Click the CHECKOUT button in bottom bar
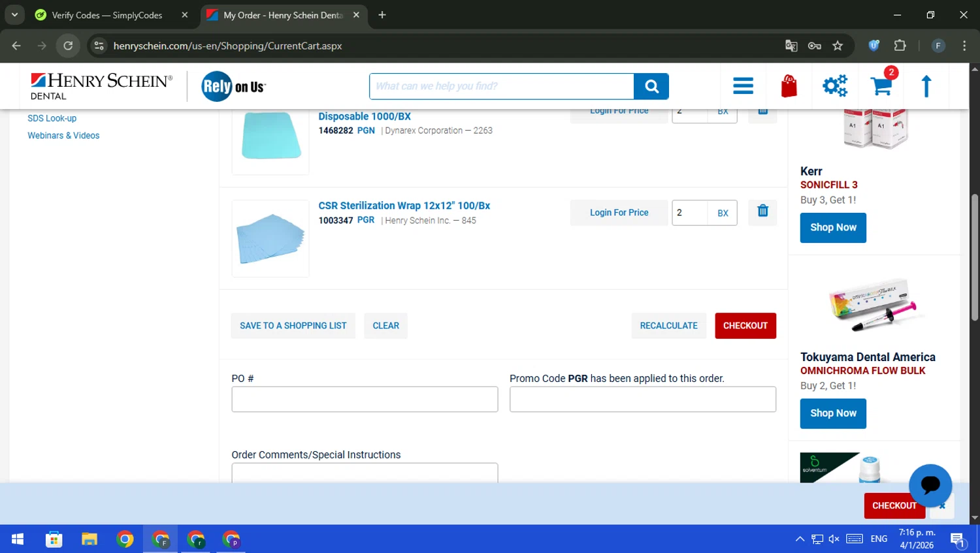Viewport: 980px width, 553px height. 894,506
